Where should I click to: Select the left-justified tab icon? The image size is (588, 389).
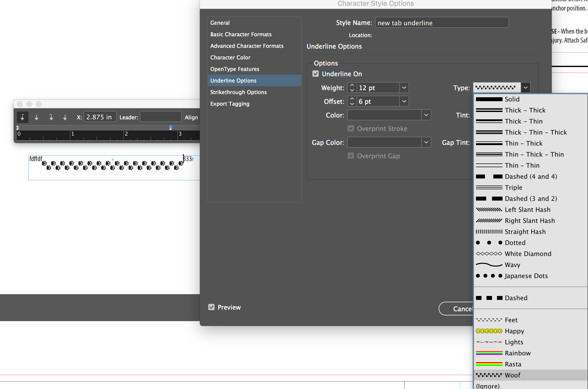tap(23, 117)
